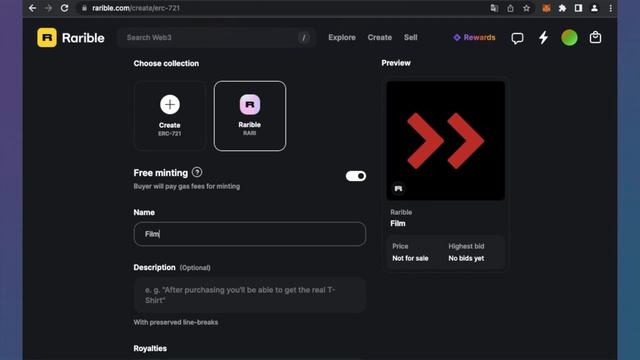Open the translate page icon in address bar
This screenshot has height=360, width=640.
pos(494,8)
